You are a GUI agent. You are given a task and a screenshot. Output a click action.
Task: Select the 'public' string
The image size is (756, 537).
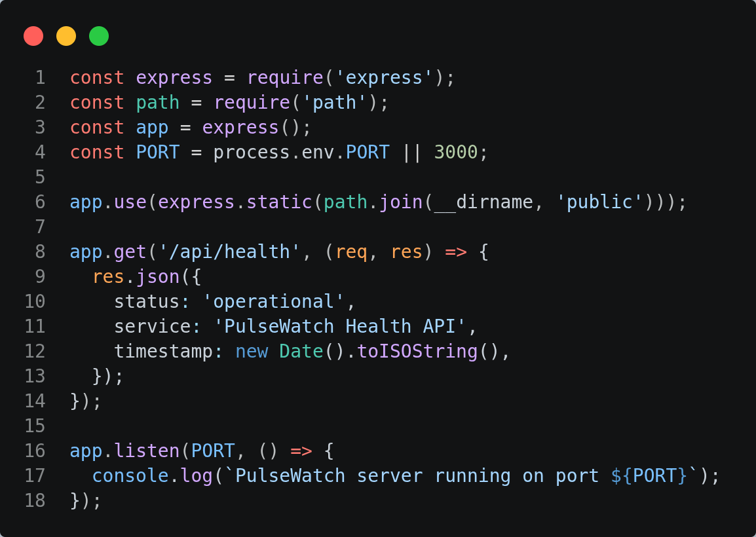coord(599,202)
